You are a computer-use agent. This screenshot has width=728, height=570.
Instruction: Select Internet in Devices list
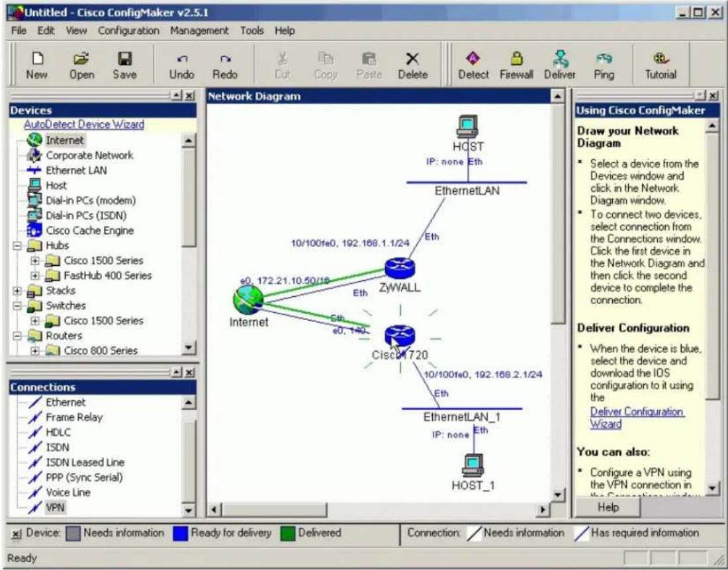(64, 140)
